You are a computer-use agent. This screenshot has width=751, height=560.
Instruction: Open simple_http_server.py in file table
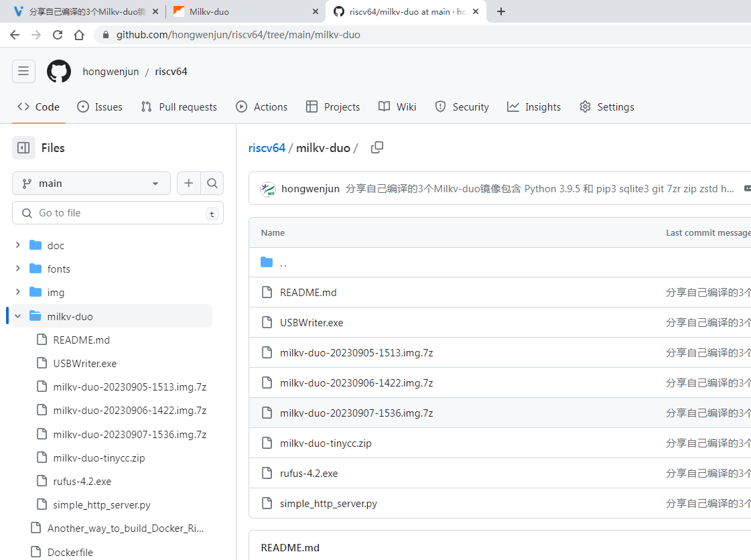[328, 504]
